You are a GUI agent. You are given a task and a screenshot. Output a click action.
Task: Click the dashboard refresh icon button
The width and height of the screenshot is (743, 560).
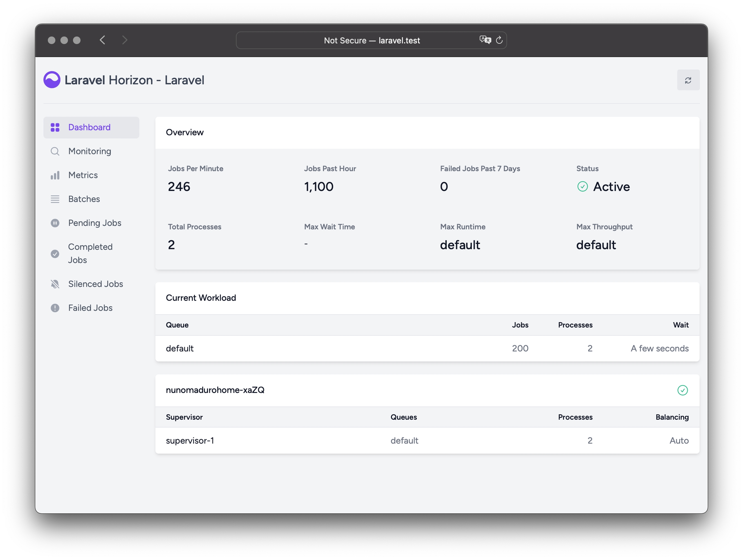click(688, 80)
